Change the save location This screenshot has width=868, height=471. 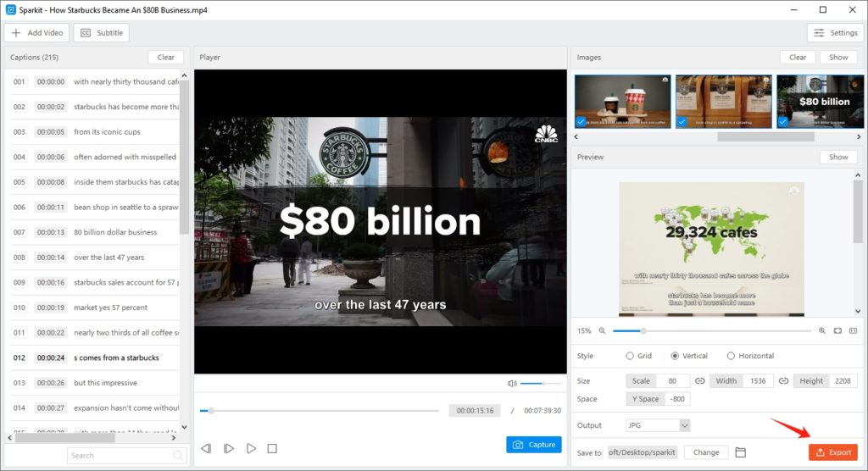click(x=706, y=452)
